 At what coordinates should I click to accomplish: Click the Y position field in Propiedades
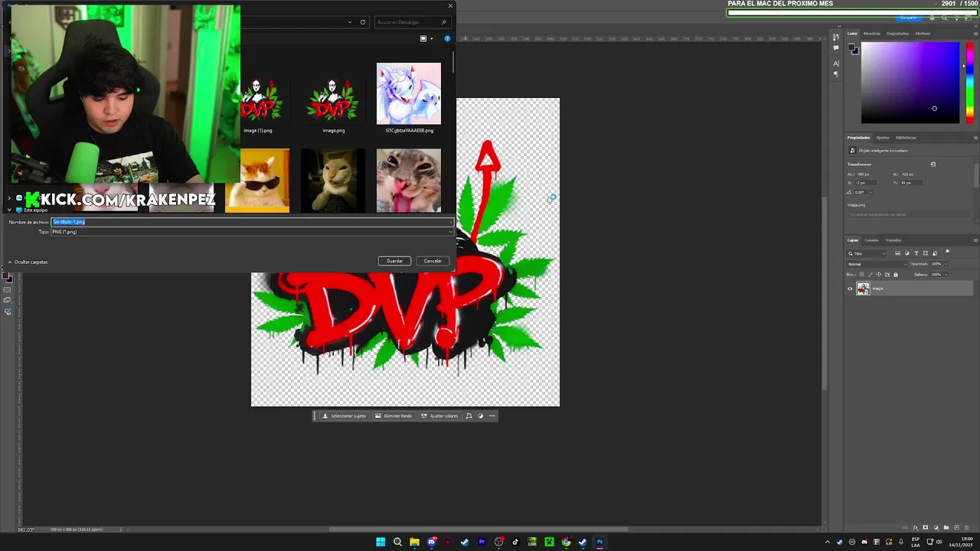coord(911,183)
